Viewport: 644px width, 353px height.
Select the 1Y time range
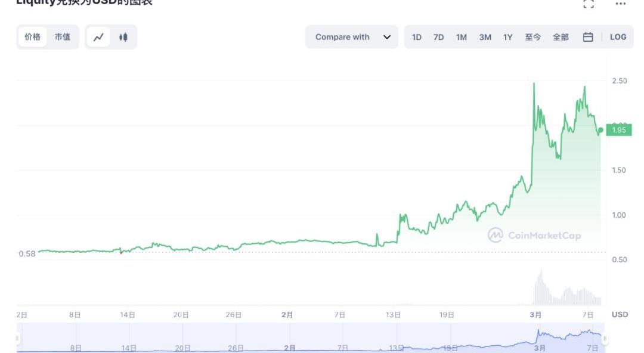(x=507, y=37)
